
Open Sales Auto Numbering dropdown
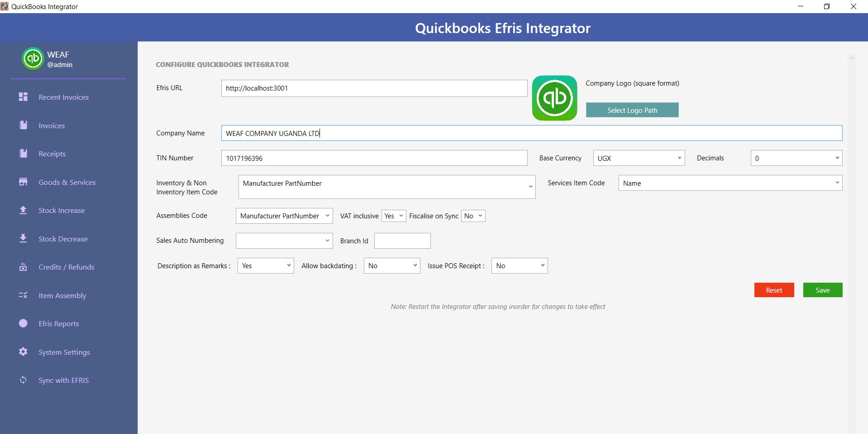[x=284, y=241]
